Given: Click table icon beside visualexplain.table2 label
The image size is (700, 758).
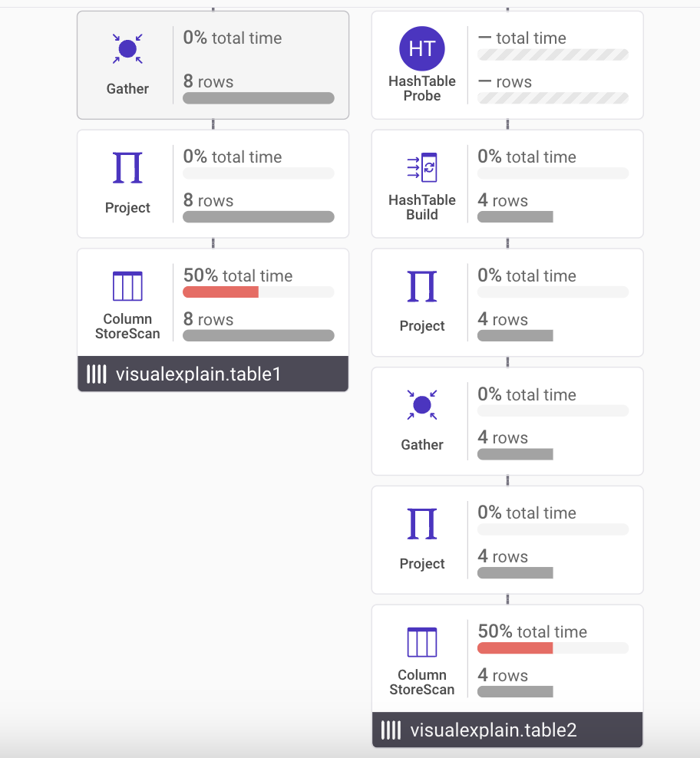Looking at the screenshot, I should pyautogui.click(x=391, y=730).
